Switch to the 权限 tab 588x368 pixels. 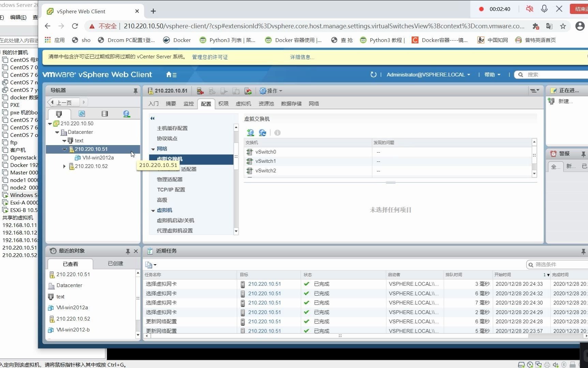pos(223,103)
